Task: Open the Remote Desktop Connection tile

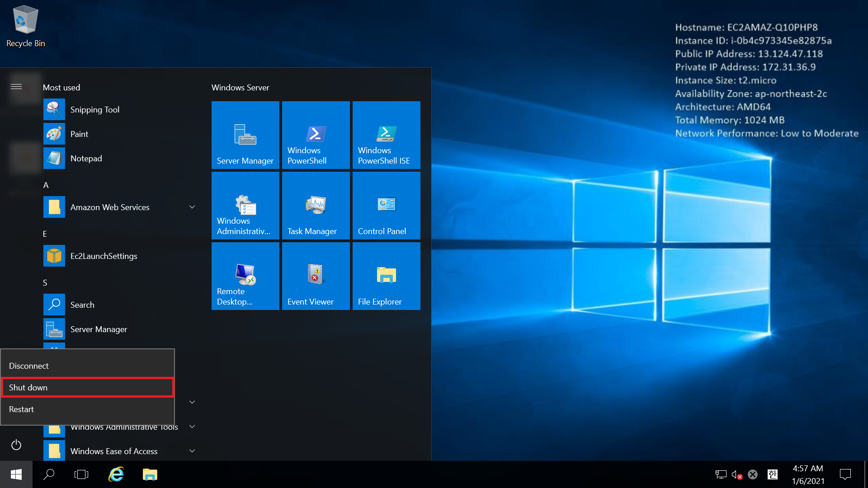Action: pyautogui.click(x=245, y=276)
